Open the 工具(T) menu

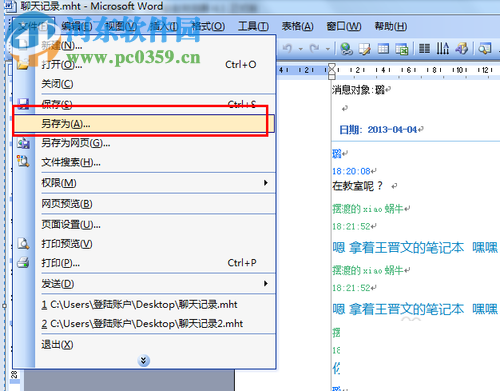pyautogui.click(x=253, y=26)
